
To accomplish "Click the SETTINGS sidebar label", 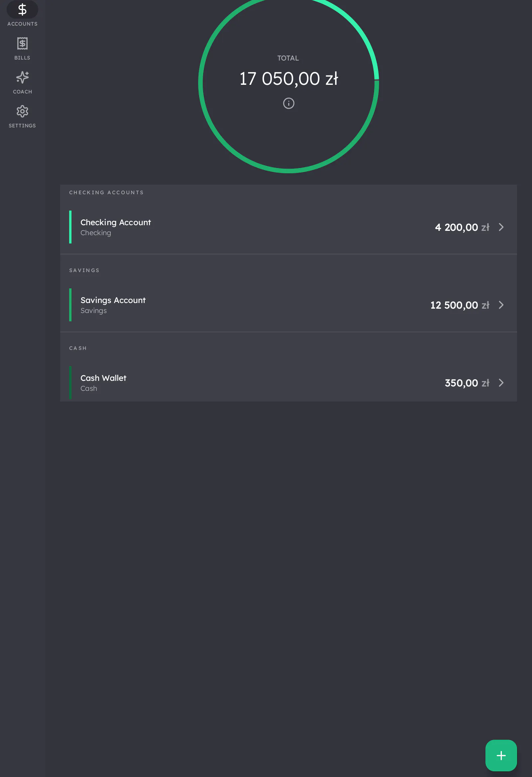I will tap(22, 126).
